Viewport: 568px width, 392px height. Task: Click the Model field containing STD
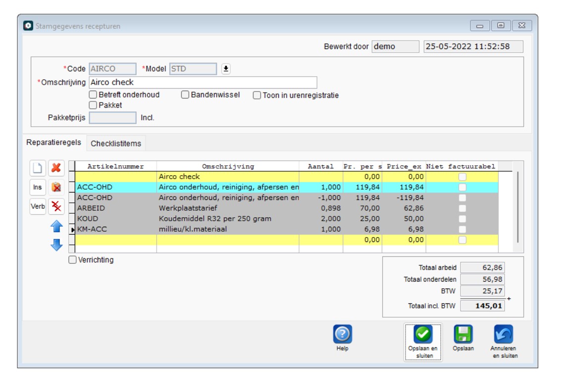click(x=193, y=69)
